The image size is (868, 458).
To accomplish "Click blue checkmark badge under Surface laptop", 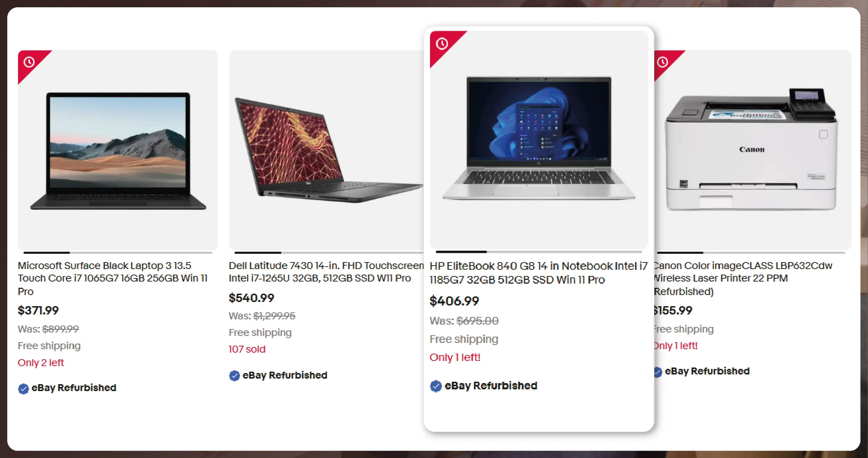I will click(23, 389).
